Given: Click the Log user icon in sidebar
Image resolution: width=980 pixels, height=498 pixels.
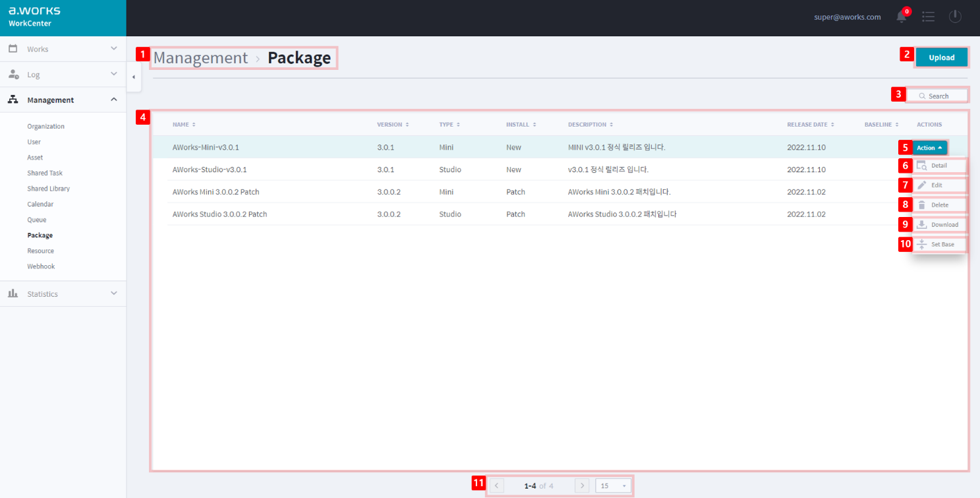Looking at the screenshot, I should (13, 75).
